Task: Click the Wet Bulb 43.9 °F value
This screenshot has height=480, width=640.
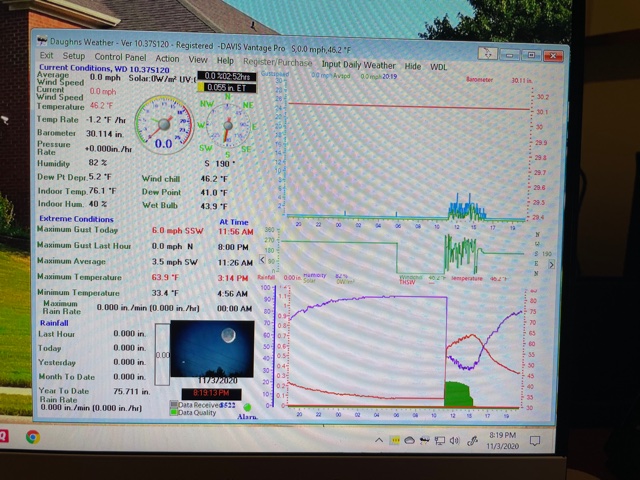Action: tap(213, 207)
